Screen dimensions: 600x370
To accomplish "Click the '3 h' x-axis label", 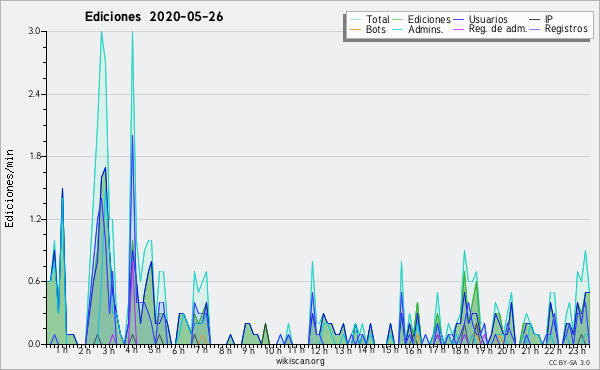I will tap(109, 350).
